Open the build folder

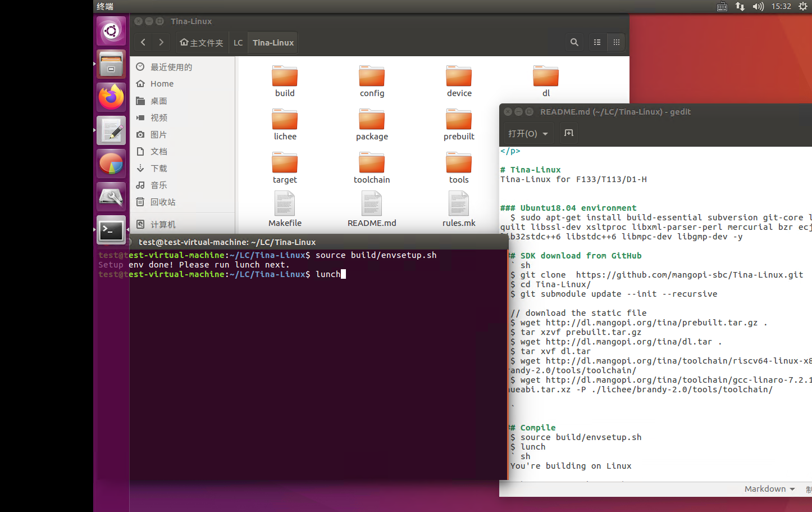coord(285,81)
